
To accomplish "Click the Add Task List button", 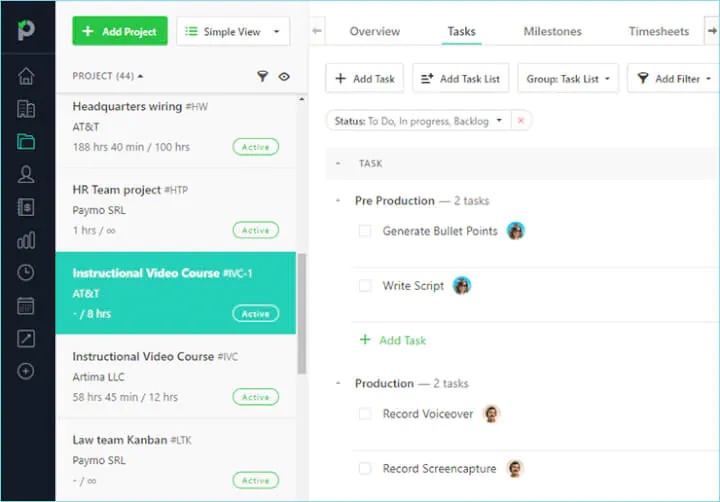I will (461, 79).
